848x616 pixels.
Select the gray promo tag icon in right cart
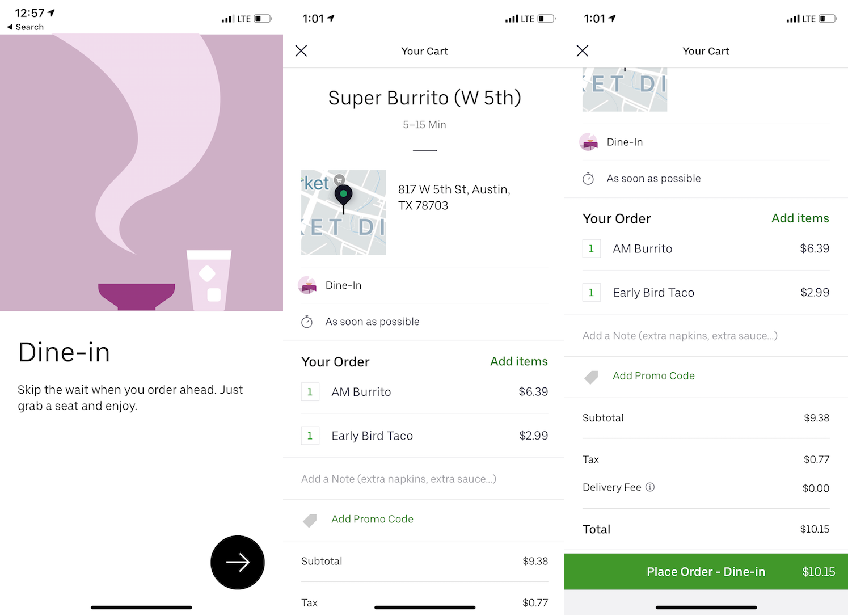pyautogui.click(x=591, y=376)
